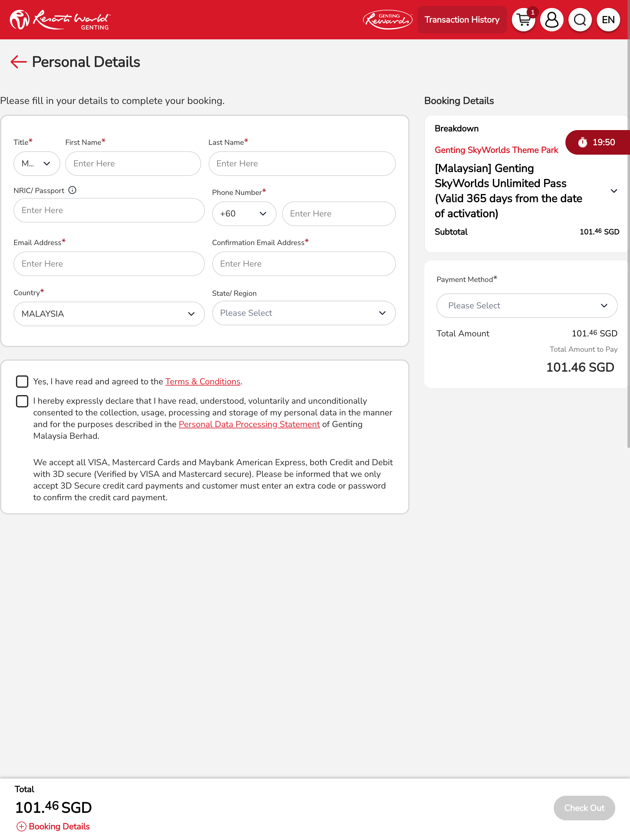Image resolution: width=630 pixels, height=840 pixels.
Task: Open the search magnifier icon
Action: (580, 20)
